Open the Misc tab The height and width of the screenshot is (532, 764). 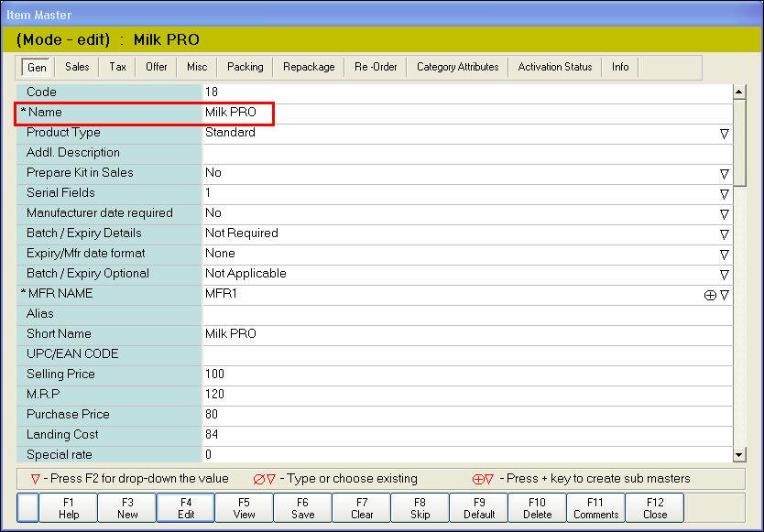197,67
